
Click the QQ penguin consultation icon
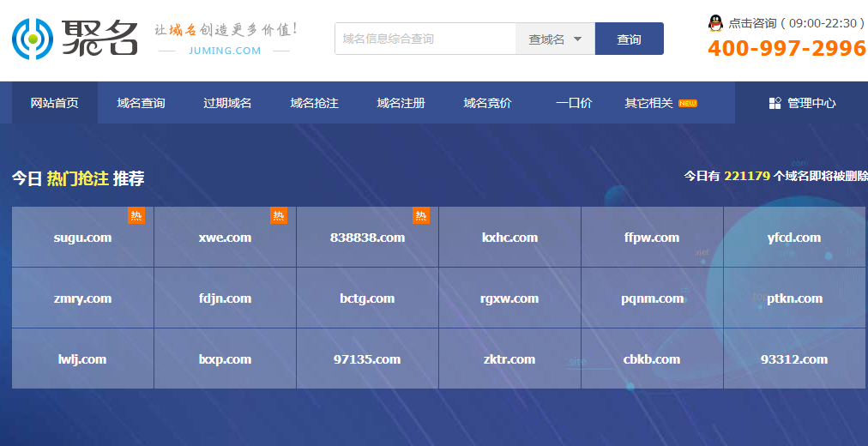pyautogui.click(x=715, y=23)
